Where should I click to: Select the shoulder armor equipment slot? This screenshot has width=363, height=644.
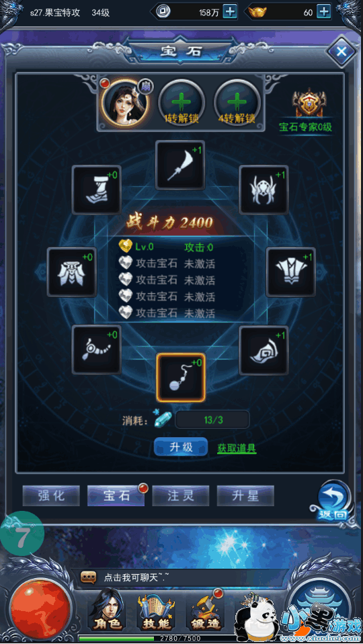[x=72, y=272]
